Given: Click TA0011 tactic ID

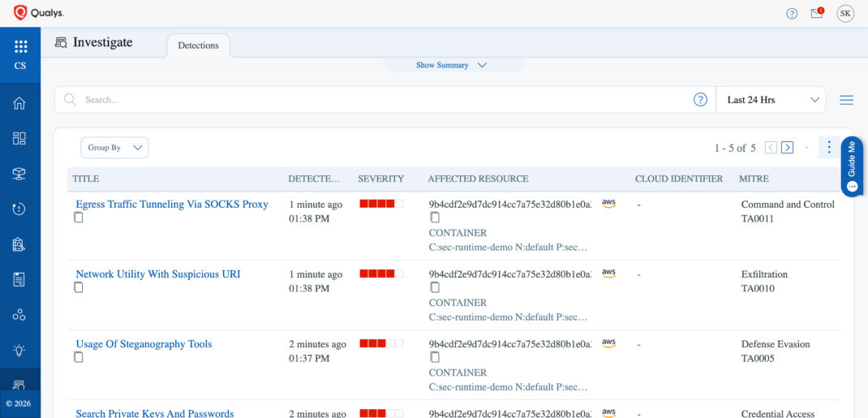Looking at the screenshot, I should [758, 218].
